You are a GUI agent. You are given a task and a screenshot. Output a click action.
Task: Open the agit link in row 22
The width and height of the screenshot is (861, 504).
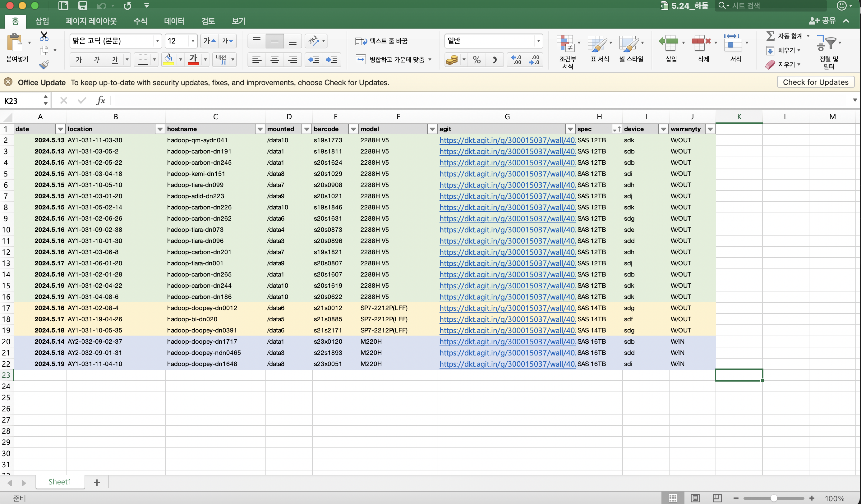(507, 364)
